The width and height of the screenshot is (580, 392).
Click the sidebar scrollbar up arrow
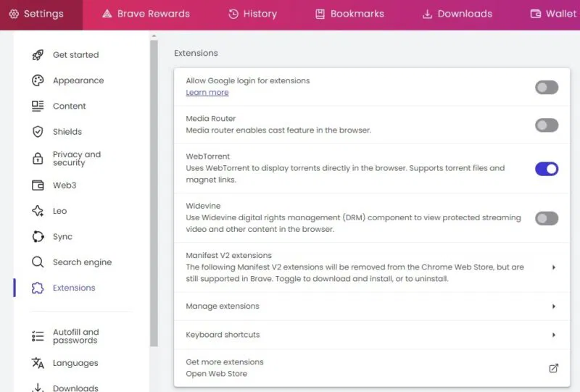tap(154, 36)
